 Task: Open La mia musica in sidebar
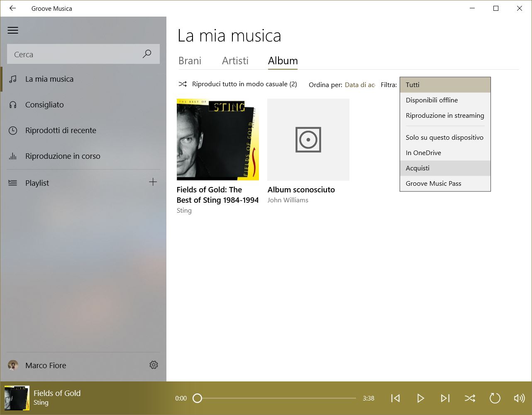pyautogui.click(x=83, y=79)
